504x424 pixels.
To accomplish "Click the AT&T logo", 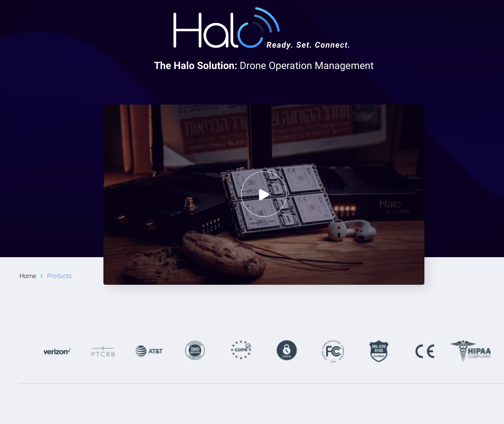I will click(x=149, y=351).
